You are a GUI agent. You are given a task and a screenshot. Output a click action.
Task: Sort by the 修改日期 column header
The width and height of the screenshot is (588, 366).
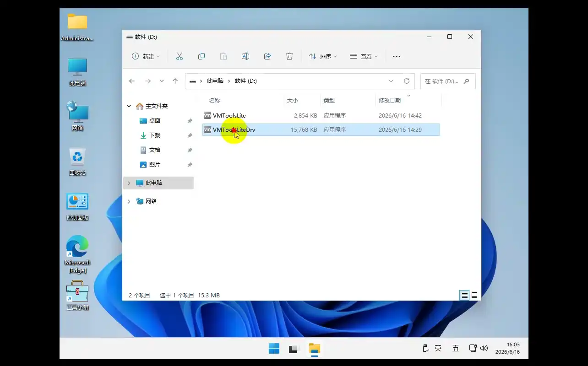pyautogui.click(x=390, y=101)
